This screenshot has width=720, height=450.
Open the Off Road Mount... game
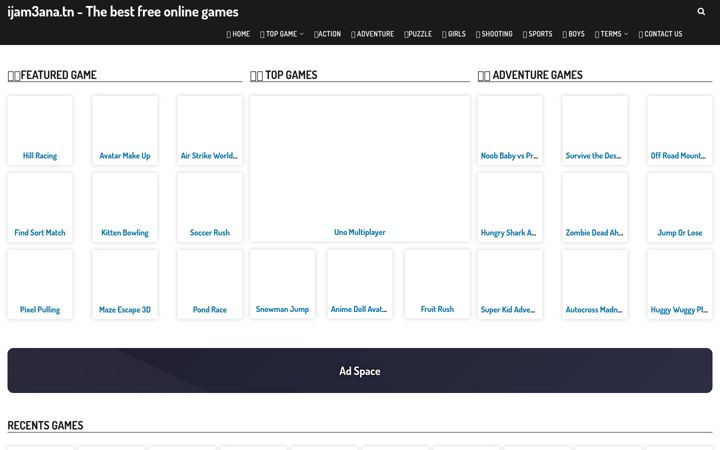pos(680,130)
